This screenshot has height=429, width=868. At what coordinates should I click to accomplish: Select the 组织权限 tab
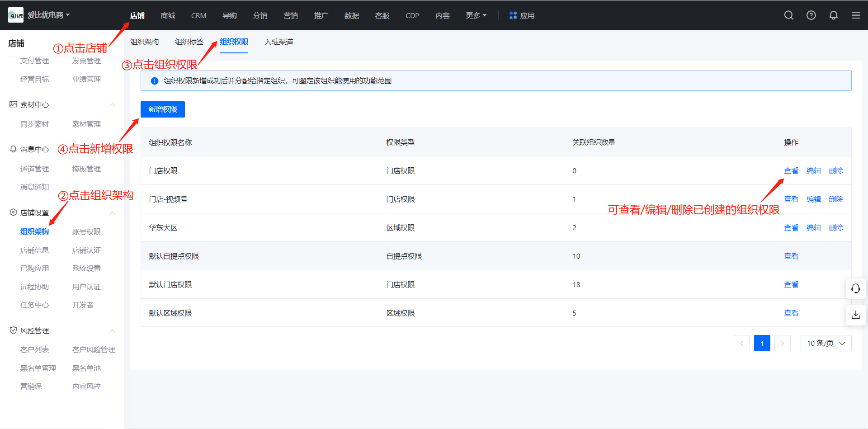point(234,42)
